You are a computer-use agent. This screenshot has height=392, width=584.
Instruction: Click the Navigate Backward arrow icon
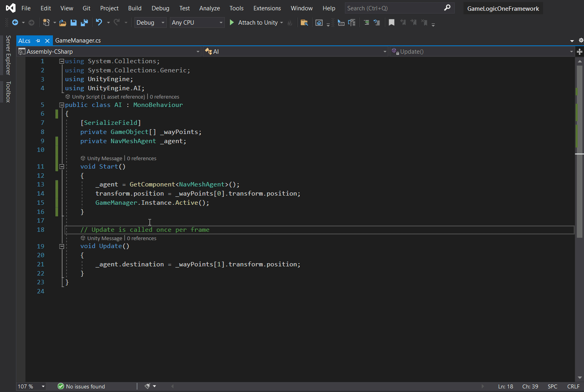point(15,23)
